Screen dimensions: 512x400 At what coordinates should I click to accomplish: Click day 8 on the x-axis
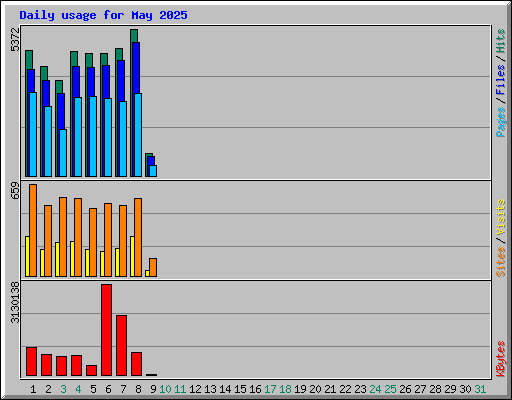coord(138,389)
